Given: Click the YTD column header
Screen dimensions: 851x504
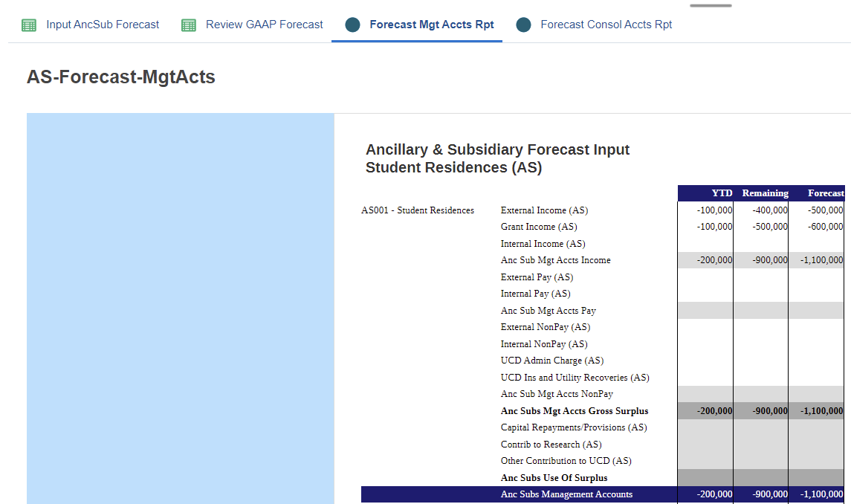Looking at the screenshot, I should pos(721,193).
